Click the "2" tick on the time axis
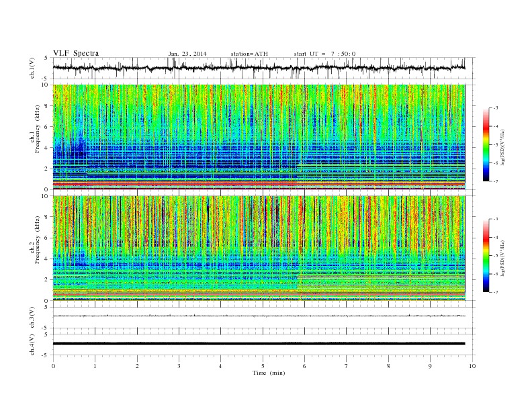532x411 pixels. 137,366
